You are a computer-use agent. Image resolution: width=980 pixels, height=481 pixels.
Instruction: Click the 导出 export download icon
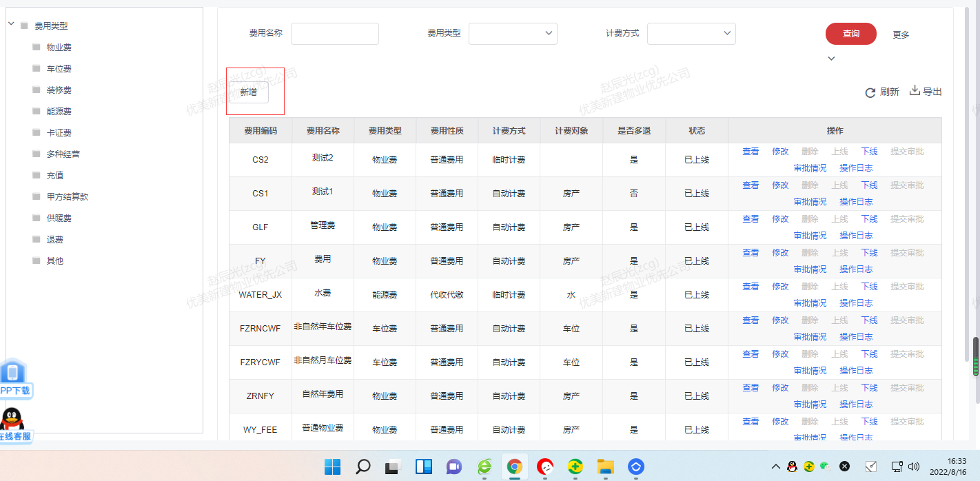pos(915,90)
